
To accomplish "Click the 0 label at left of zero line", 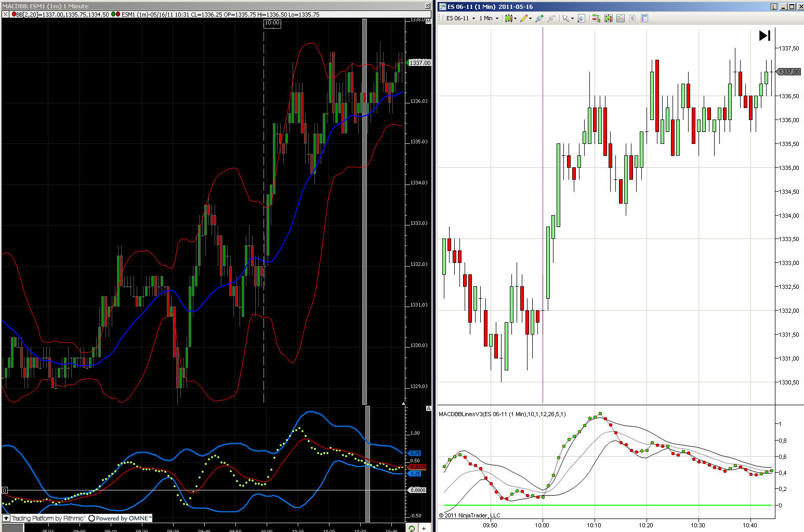I will pyautogui.click(x=4, y=490).
